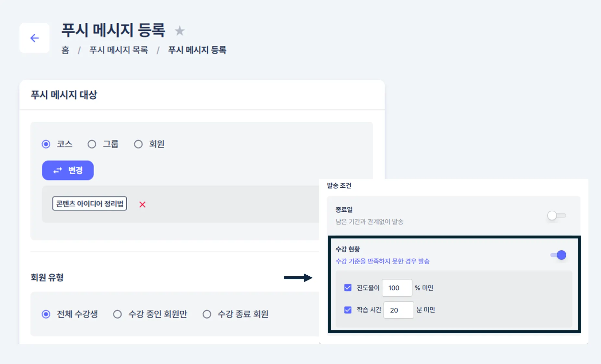The width and height of the screenshot is (601, 364).
Task: Select 전체 수강생 radio option
Action: point(46,314)
